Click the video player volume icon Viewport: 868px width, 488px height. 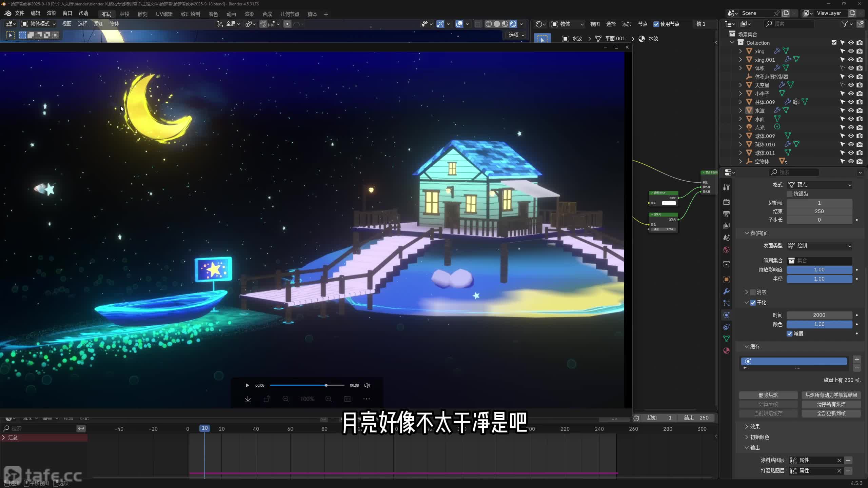tap(367, 385)
